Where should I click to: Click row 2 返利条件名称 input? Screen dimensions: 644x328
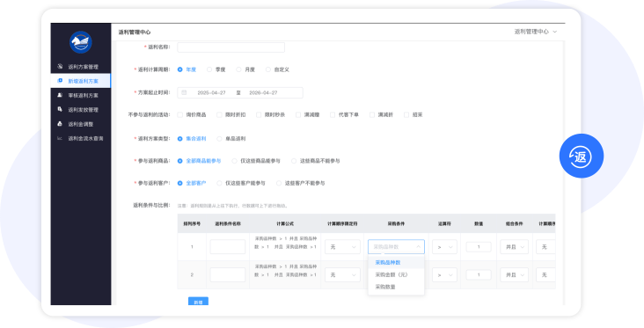(228, 274)
